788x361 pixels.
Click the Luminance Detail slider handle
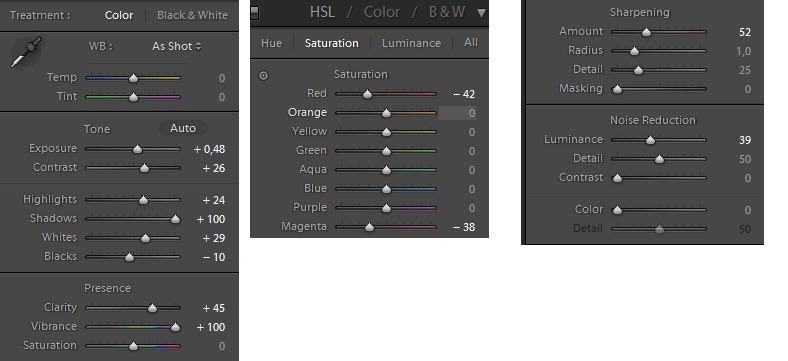coord(659,159)
